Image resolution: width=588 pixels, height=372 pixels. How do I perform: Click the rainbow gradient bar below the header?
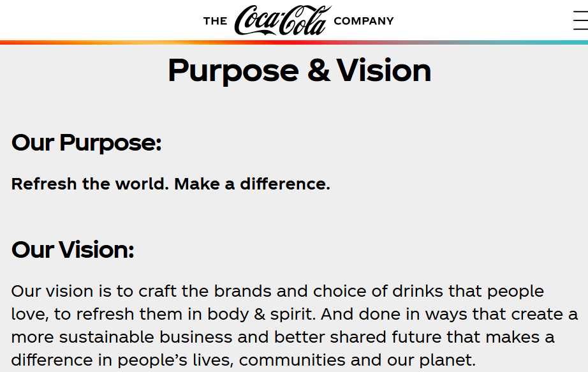(x=294, y=43)
